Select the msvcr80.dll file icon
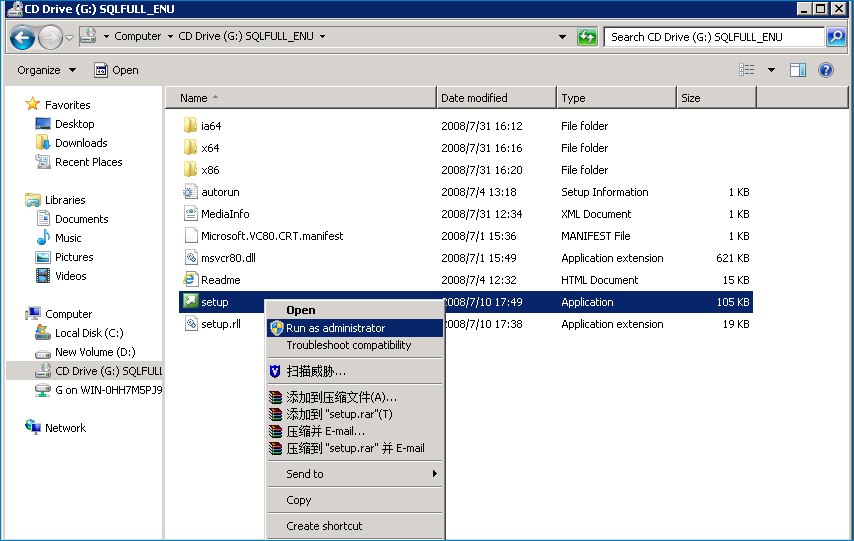The height and width of the screenshot is (541, 854). tap(190, 258)
